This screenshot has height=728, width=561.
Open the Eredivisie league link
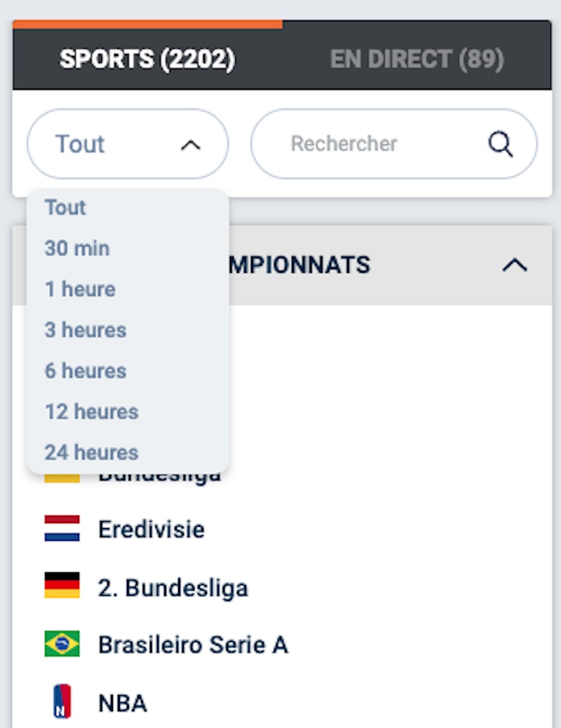[x=151, y=529]
